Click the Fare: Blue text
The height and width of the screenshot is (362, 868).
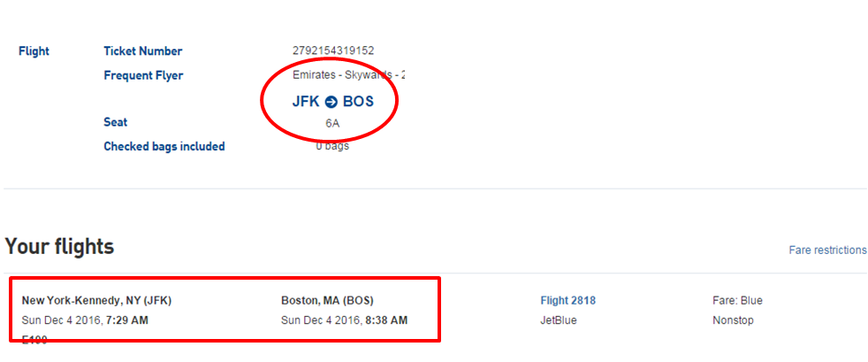pos(737,301)
